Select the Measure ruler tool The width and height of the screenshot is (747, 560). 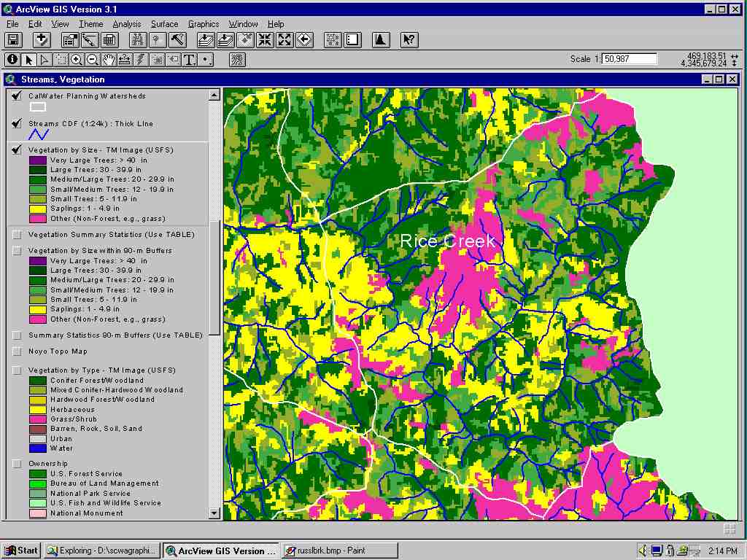click(x=125, y=60)
